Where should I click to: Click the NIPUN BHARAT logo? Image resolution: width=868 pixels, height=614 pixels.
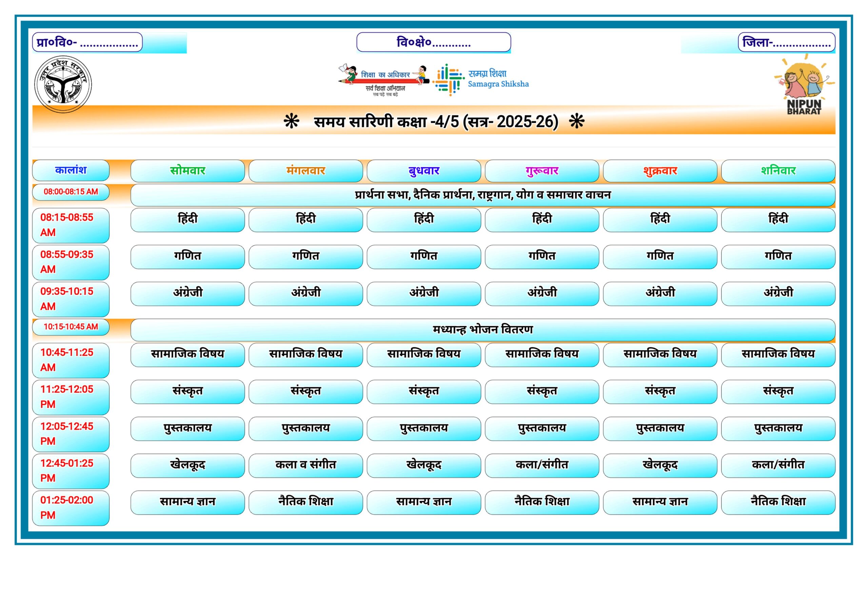point(804,85)
